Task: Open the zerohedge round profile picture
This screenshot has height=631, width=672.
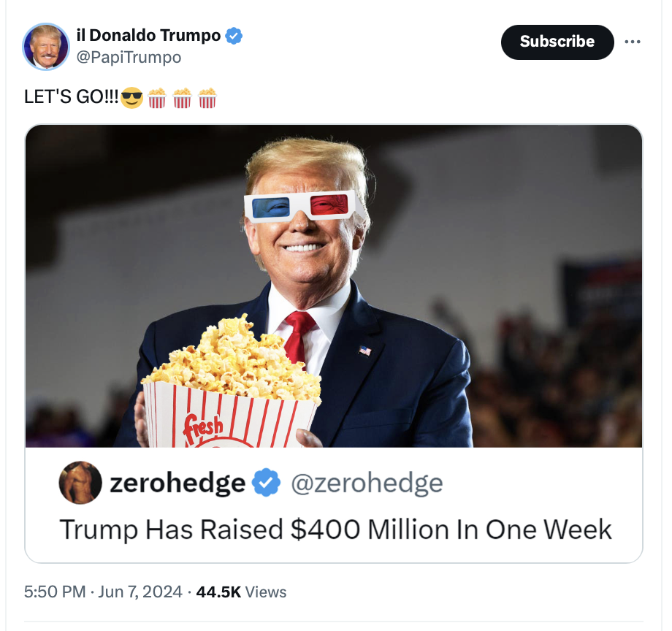Action: [80, 483]
